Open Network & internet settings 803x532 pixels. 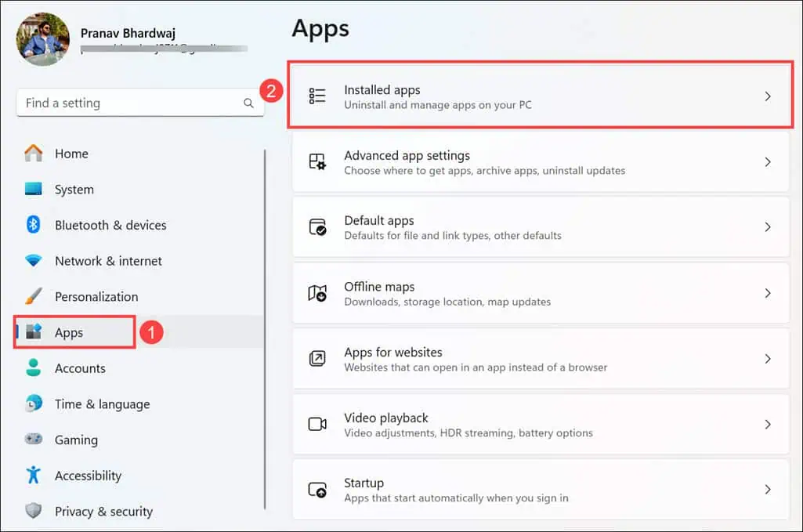(108, 260)
